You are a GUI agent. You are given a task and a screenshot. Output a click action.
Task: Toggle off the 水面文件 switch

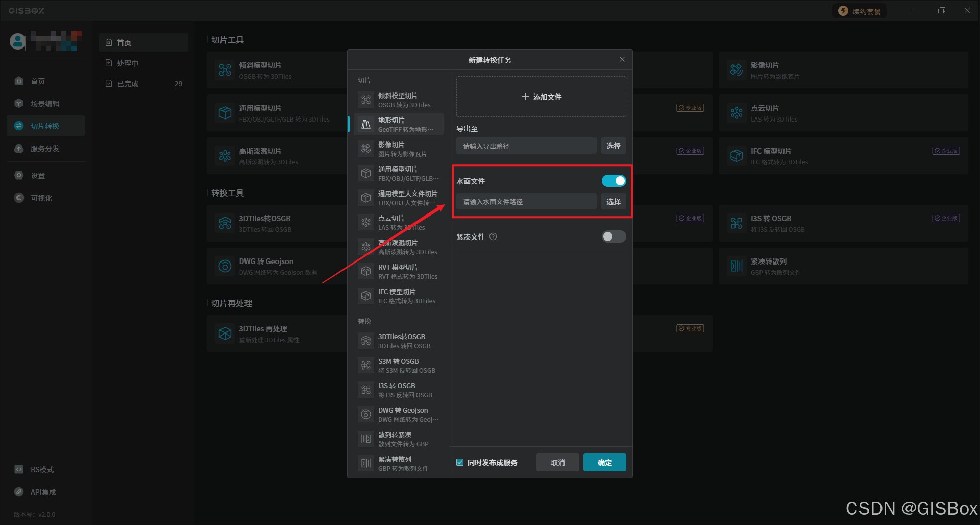point(614,181)
